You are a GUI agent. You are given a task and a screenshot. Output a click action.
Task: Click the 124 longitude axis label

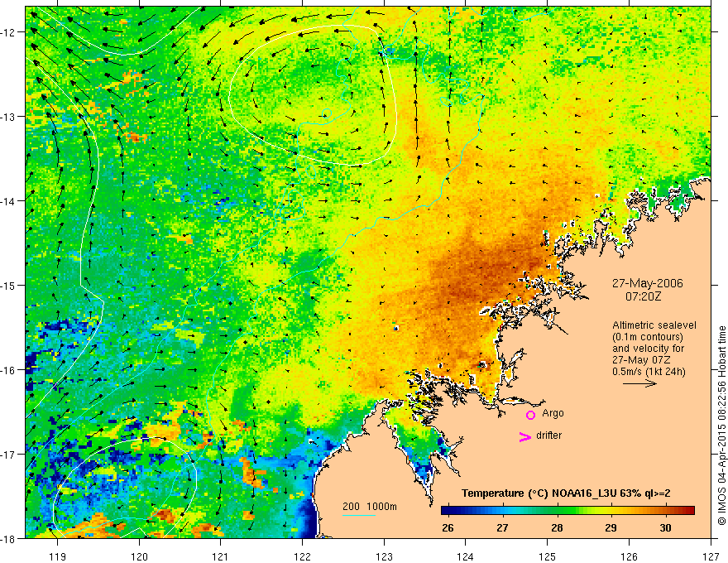[x=466, y=556]
